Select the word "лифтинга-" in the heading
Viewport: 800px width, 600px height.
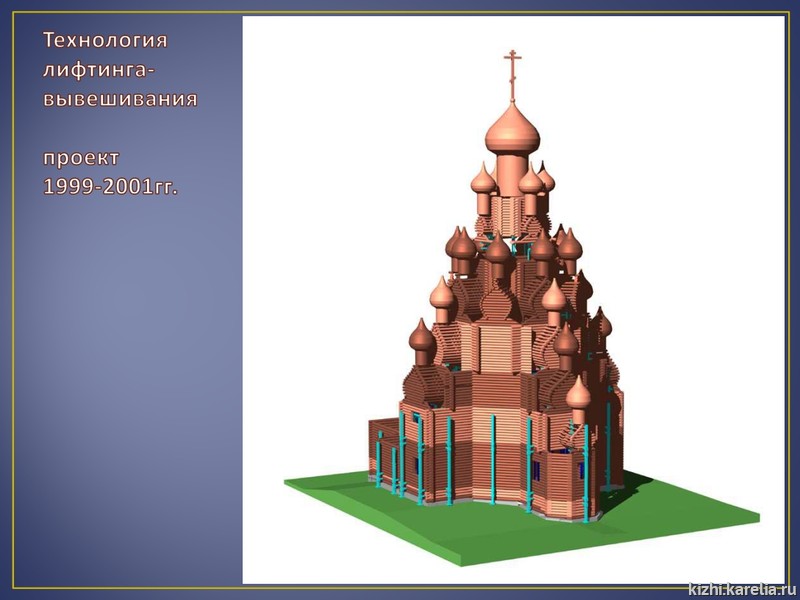pos(100,70)
